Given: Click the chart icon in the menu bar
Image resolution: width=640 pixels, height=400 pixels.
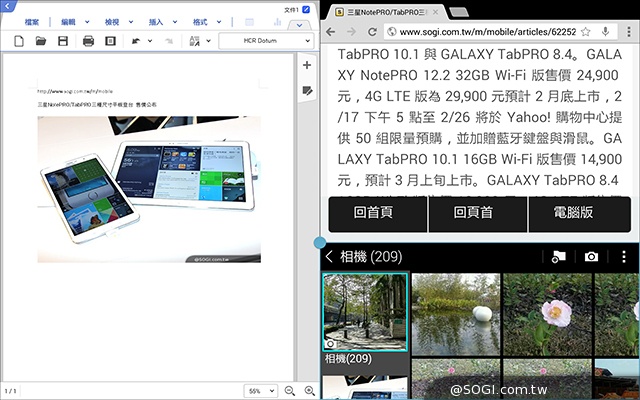Looking at the screenshot, I should coord(278,22).
